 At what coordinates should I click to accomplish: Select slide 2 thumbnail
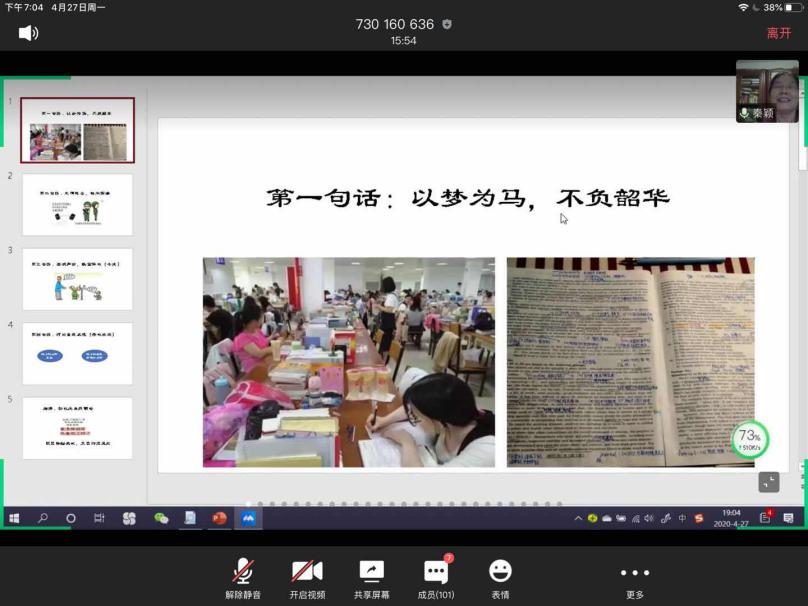click(x=78, y=205)
